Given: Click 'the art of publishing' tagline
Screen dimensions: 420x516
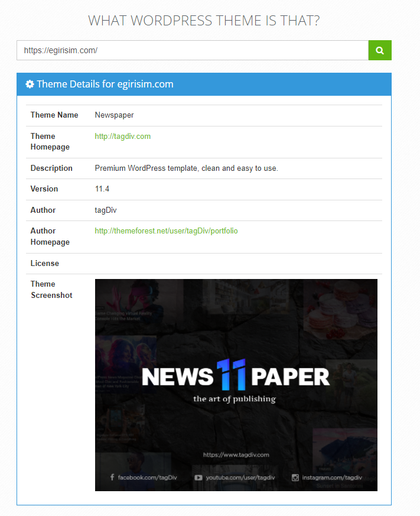Looking at the screenshot, I should (235, 399).
